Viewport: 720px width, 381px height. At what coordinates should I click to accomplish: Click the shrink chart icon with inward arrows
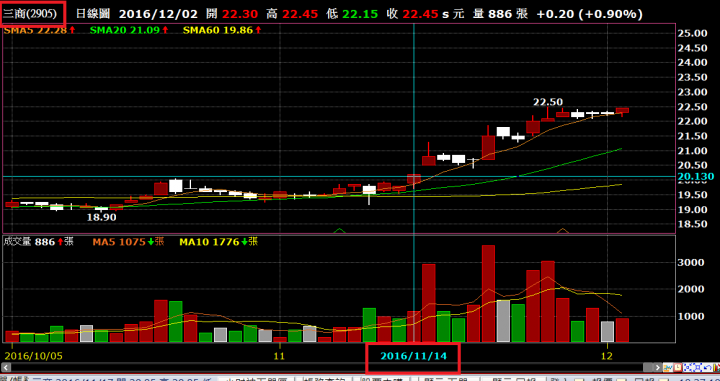(687, 367)
